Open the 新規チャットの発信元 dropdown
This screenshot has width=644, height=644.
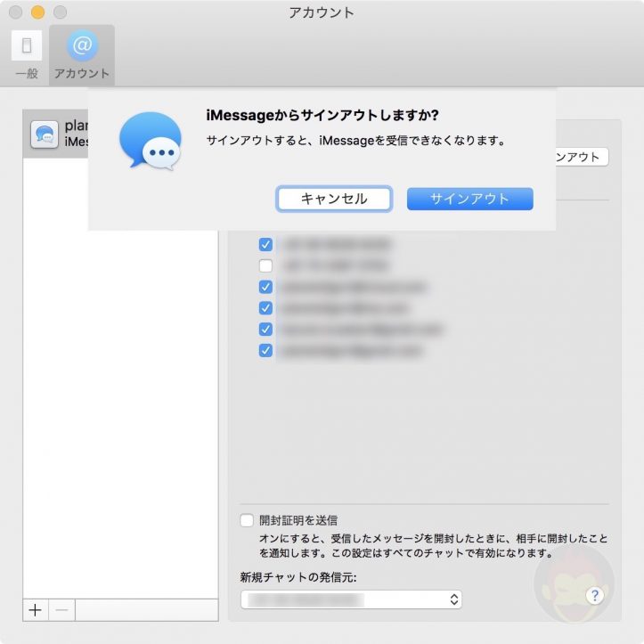click(x=351, y=599)
